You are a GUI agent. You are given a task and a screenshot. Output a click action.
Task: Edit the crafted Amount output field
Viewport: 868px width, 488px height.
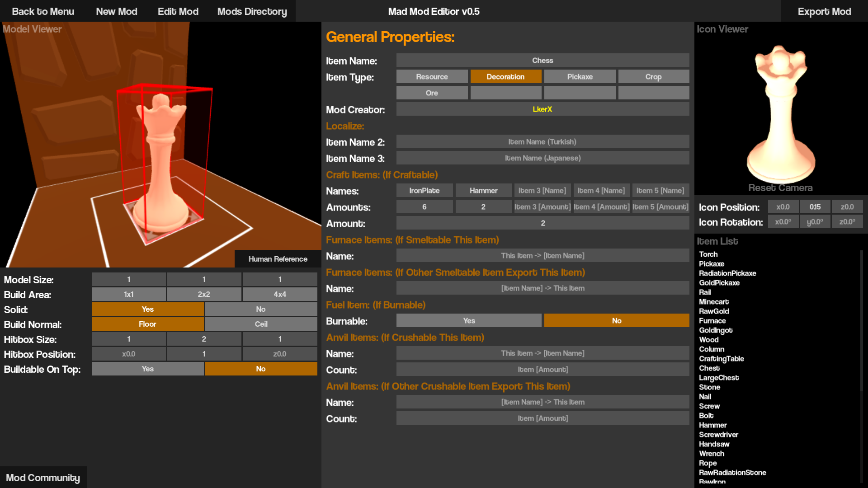coord(542,223)
